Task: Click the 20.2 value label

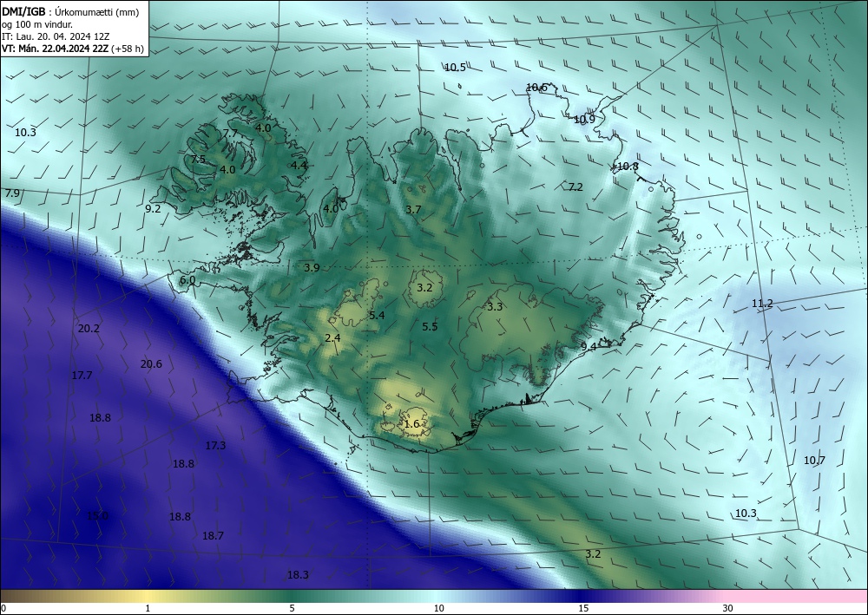Action: [89, 329]
